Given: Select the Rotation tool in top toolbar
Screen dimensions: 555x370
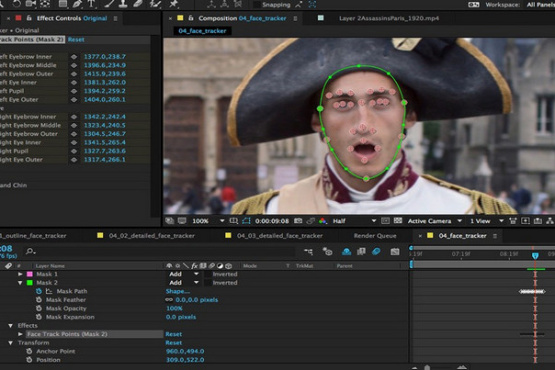Looking at the screenshot, I should click(x=17, y=4).
